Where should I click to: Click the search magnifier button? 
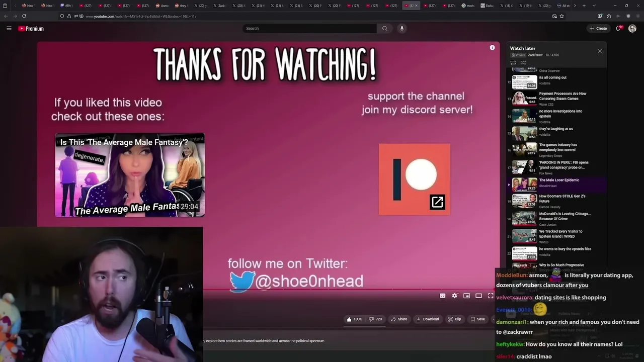(x=385, y=29)
